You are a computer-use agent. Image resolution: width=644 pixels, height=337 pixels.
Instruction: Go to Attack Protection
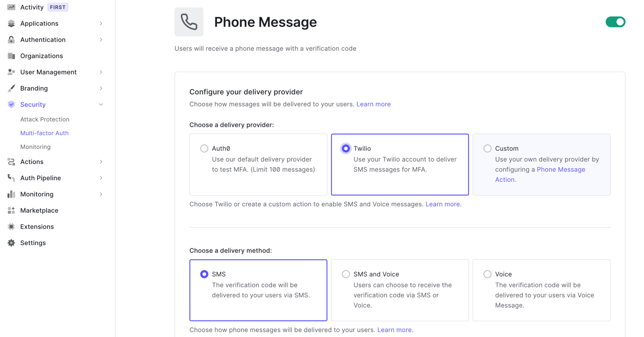(45, 119)
